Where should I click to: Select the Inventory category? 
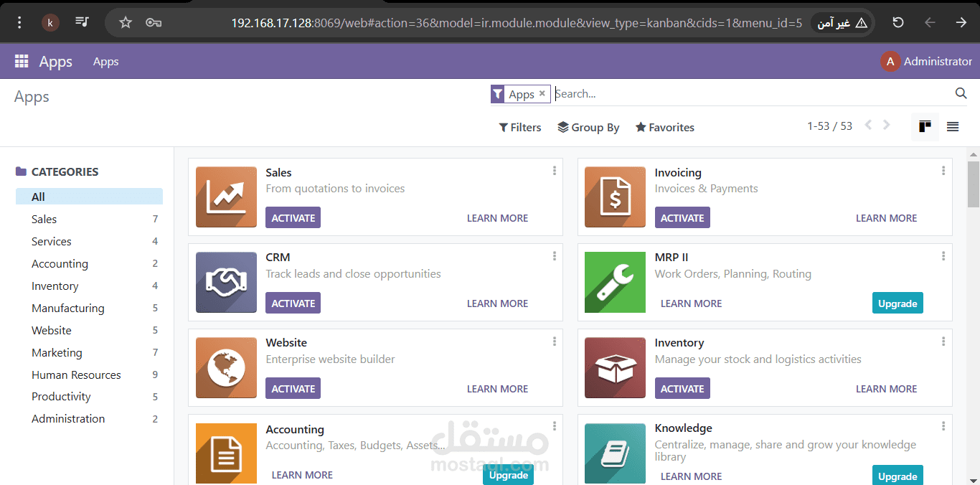click(89, 286)
